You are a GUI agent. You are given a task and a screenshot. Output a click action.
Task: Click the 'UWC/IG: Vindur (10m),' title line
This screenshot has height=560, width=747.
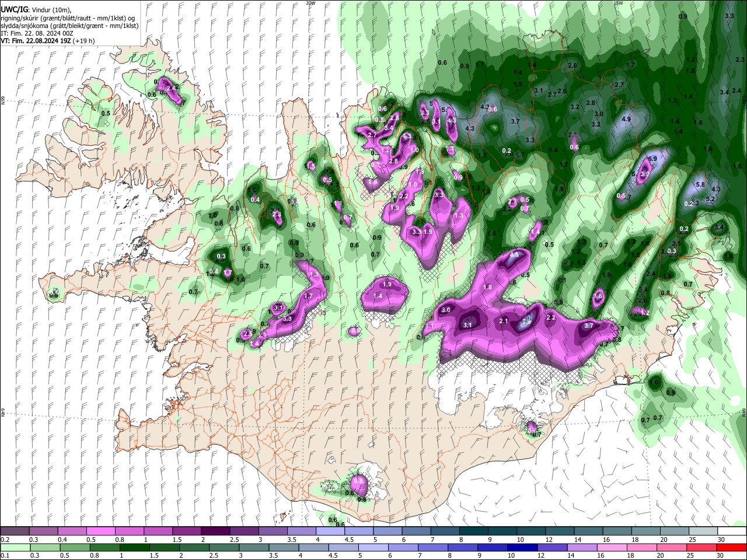coord(37,10)
